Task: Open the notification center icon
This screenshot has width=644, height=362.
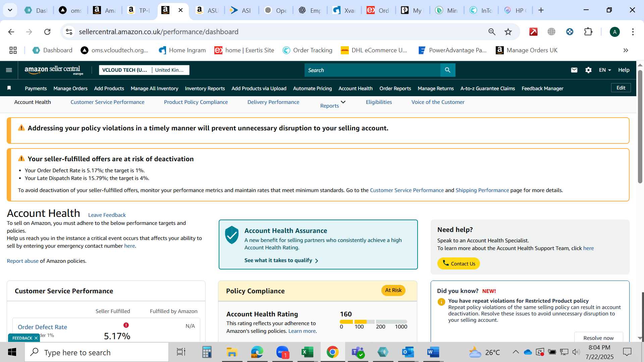Action: pos(627,352)
